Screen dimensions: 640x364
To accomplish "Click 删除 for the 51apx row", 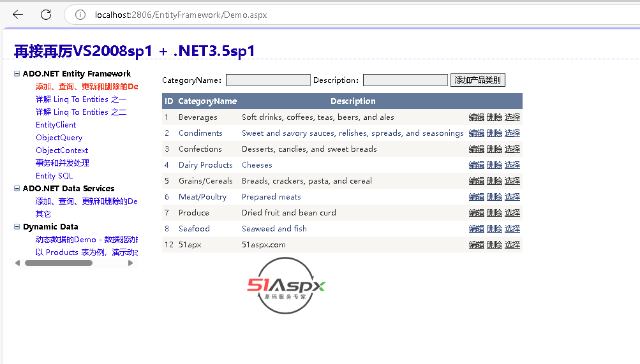I will (495, 245).
